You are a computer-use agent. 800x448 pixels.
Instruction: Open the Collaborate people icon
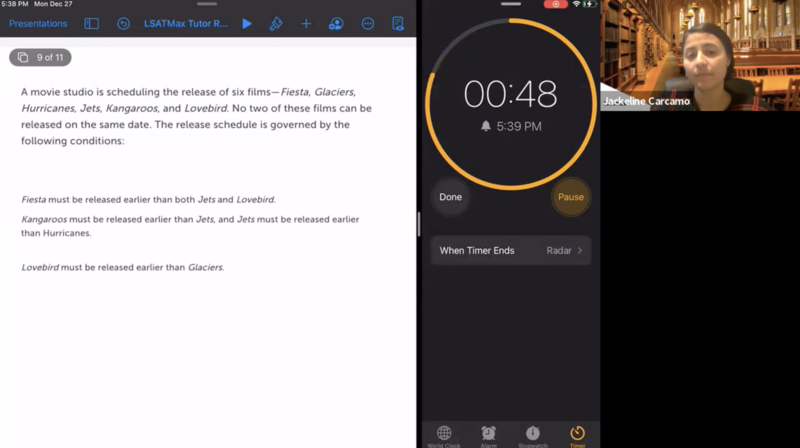pyautogui.click(x=336, y=23)
